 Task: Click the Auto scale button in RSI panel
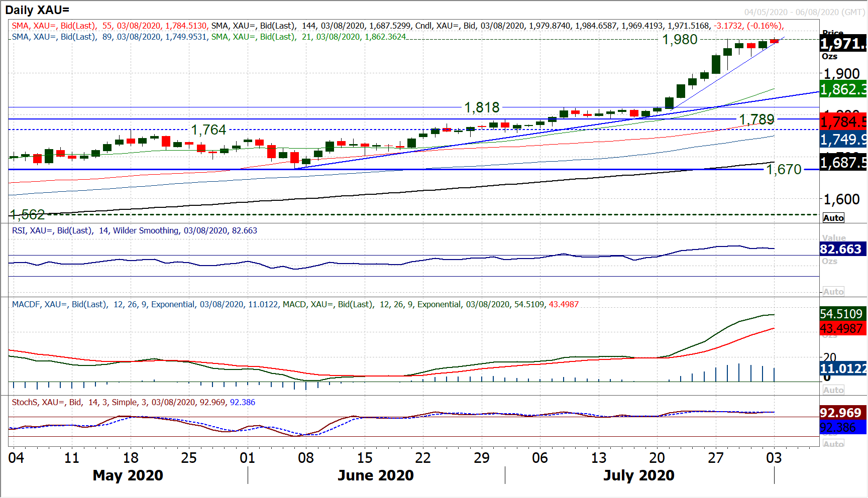coord(833,292)
